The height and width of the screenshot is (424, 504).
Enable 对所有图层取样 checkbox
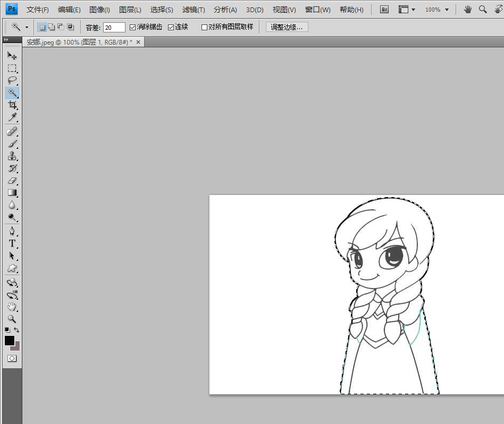(x=204, y=27)
